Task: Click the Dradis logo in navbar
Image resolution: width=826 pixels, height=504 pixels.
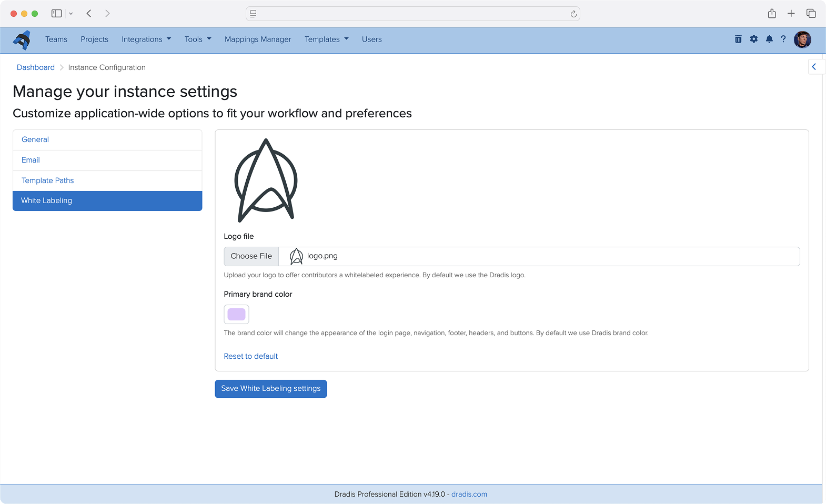Action: (22, 40)
